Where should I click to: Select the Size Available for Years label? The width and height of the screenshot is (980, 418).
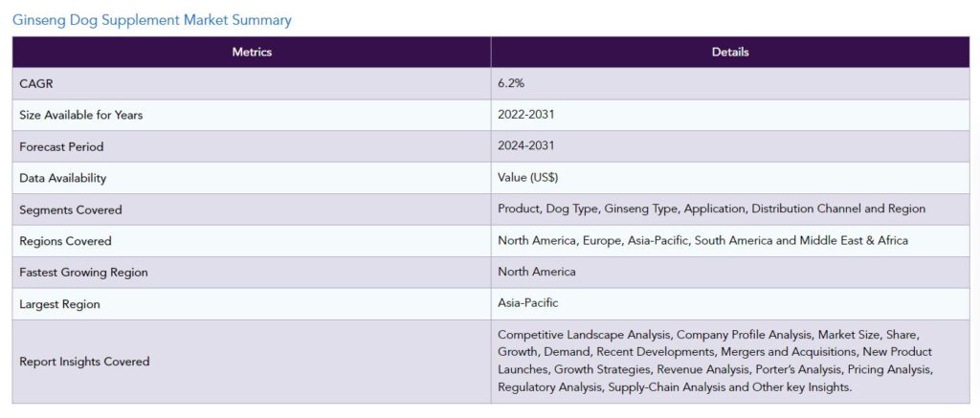point(81,115)
